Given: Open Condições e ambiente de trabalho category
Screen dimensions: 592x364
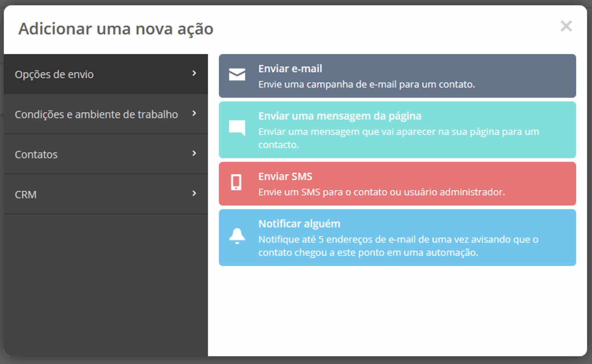Looking at the screenshot, I should pyautogui.click(x=106, y=114).
